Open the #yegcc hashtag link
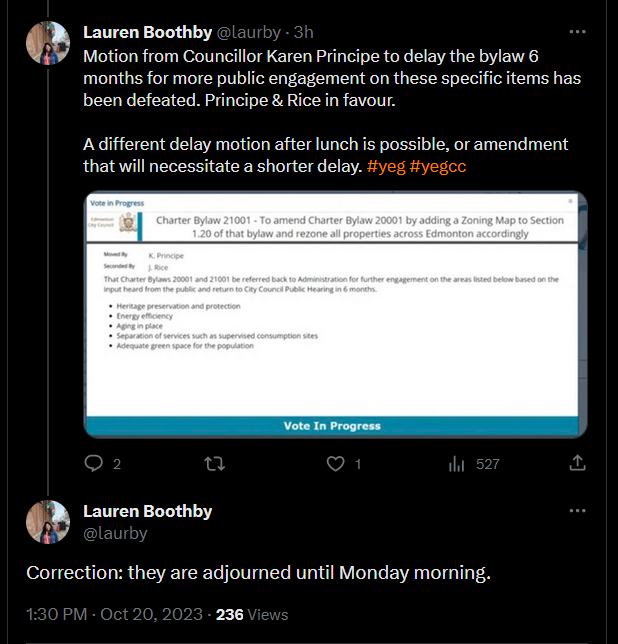The width and height of the screenshot is (618, 644). [x=437, y=166]
